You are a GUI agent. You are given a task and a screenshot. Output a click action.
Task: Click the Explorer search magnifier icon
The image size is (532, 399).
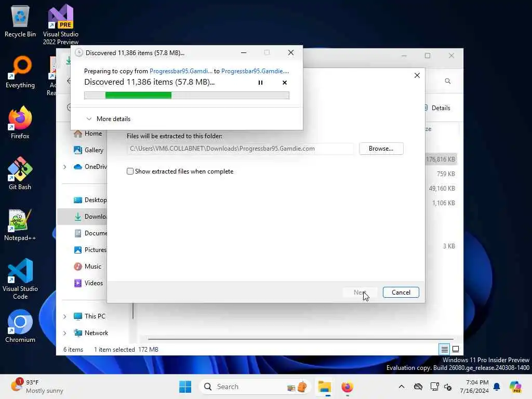447,81
